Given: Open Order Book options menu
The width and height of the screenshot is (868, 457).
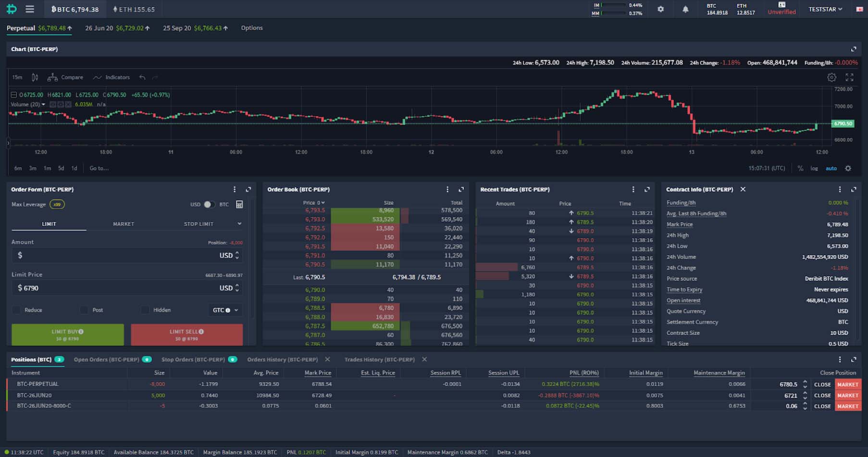Looking at the screenshot, I should click(447, 189).
